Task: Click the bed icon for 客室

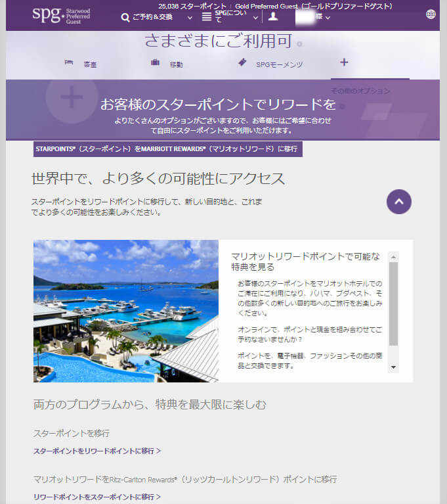Action: point(69,63)
